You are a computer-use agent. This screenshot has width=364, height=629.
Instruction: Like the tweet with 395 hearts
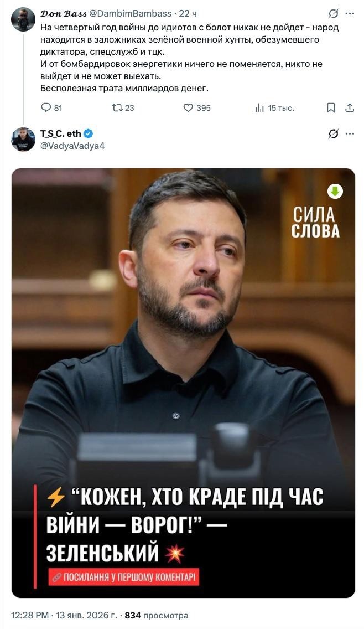point(189,108)
